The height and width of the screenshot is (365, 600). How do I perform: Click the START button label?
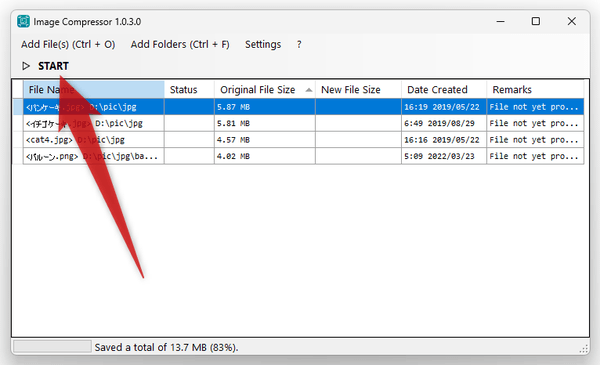click(x=53, y=66)
